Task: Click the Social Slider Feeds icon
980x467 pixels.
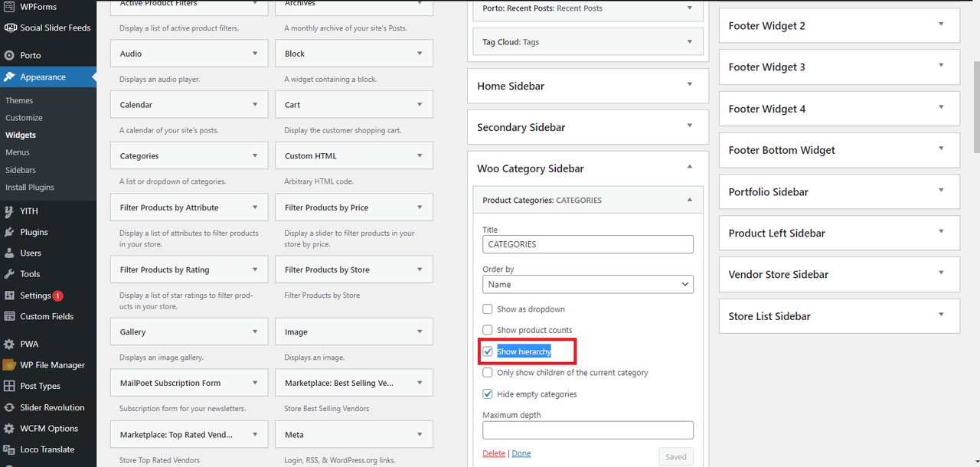Action: point(9,28)
